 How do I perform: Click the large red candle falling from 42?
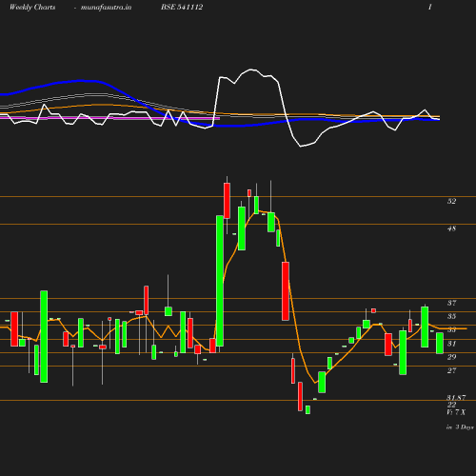(286, 291)
